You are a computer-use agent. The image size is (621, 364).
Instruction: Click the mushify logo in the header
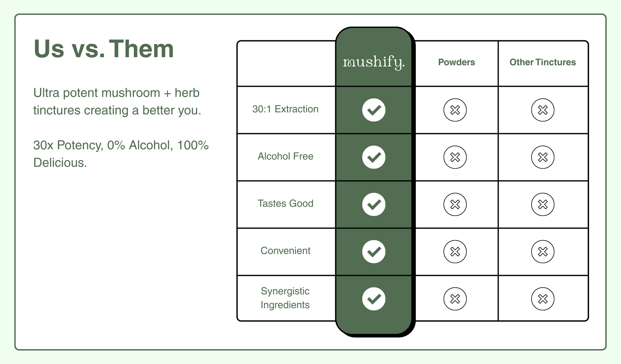[374, 62]
